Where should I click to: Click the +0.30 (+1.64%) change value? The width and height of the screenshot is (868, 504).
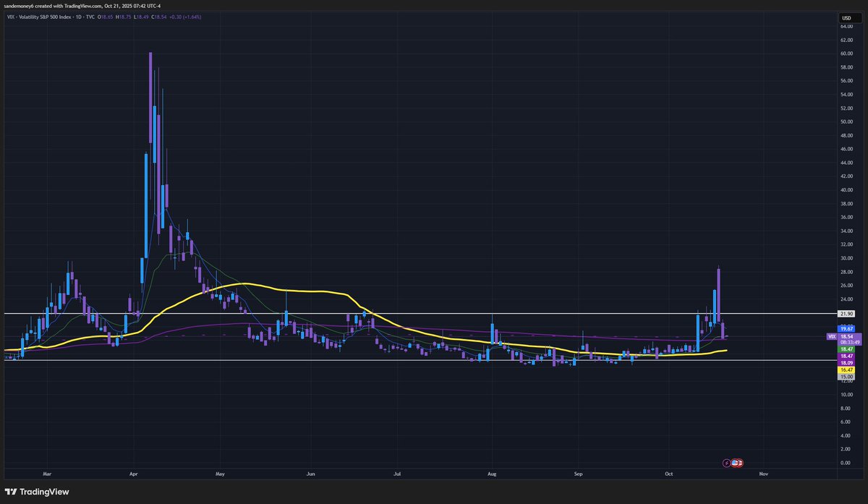(186, 17)
